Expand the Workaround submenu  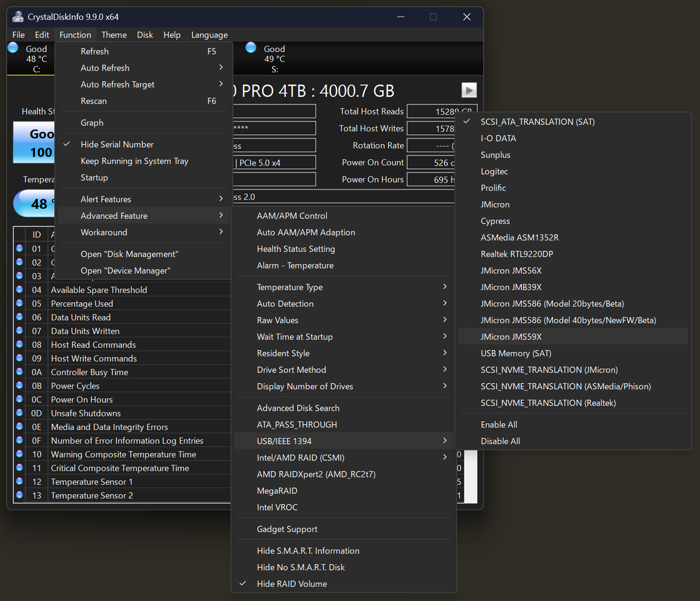pos(143,232)
